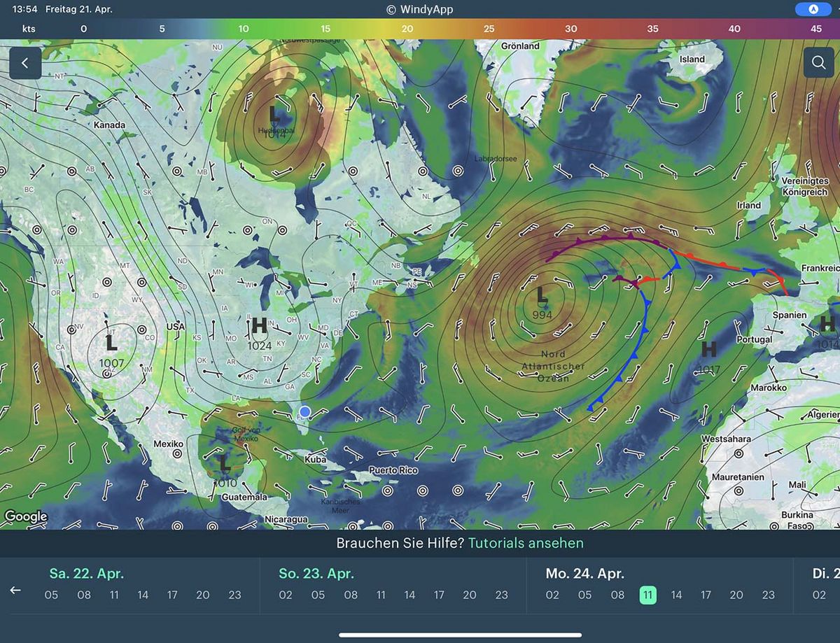This screenshot has width=840, height=643.
Task: Select low pressure marker 1010
Action: click(225, 471)
